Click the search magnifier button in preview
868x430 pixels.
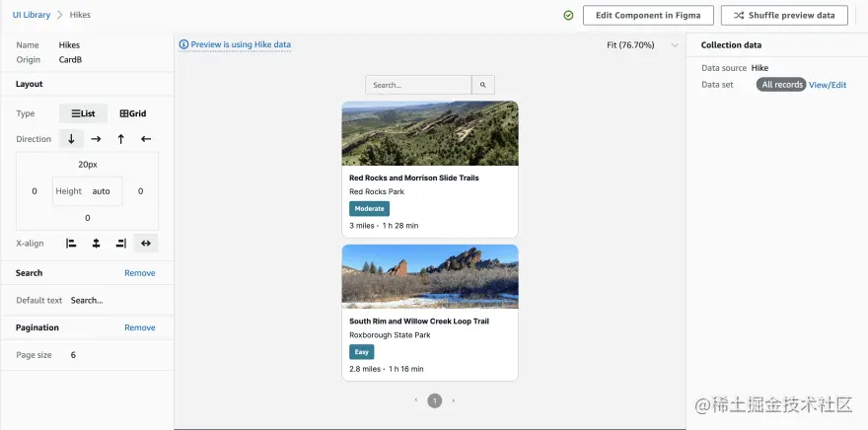point(483,85)
